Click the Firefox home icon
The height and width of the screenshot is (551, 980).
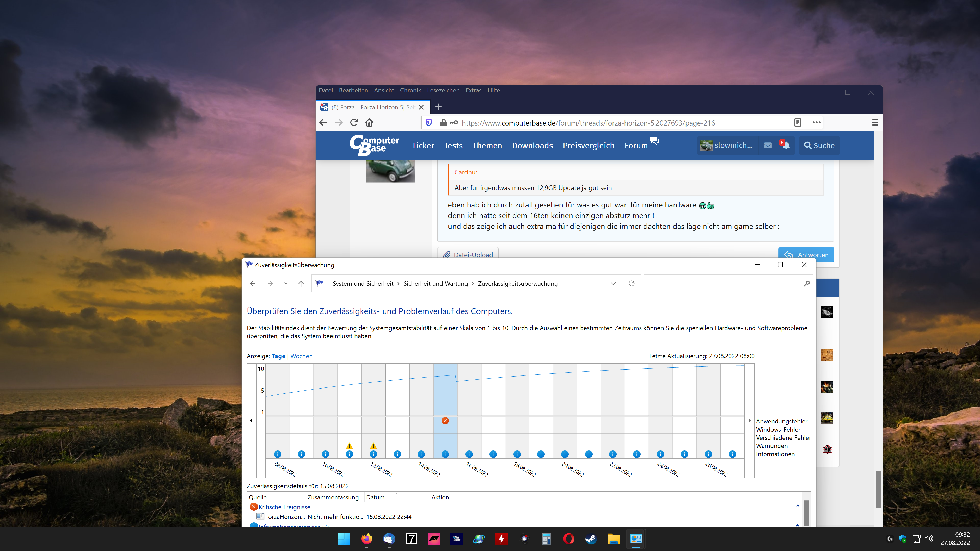pyautogui.click(x=369, y=122)
